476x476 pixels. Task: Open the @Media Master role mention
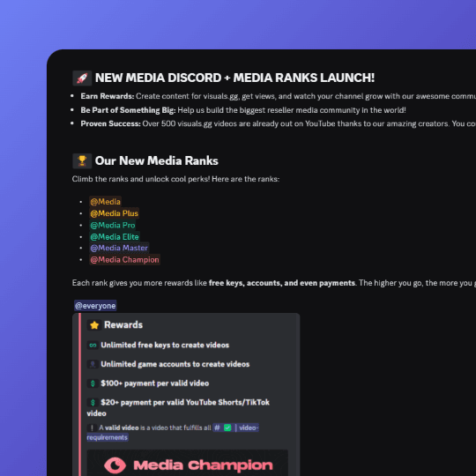click(119, 248)
